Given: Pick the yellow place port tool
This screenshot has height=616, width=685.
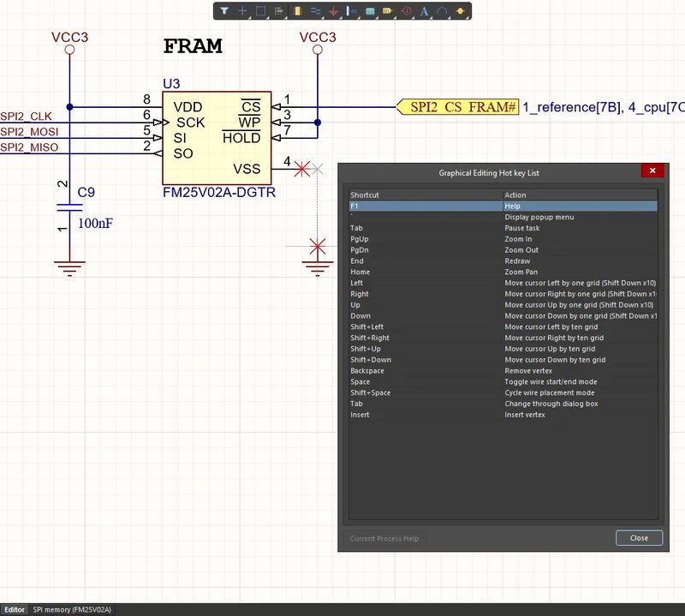Looking at the screenshot, I should tap(388, 11).
